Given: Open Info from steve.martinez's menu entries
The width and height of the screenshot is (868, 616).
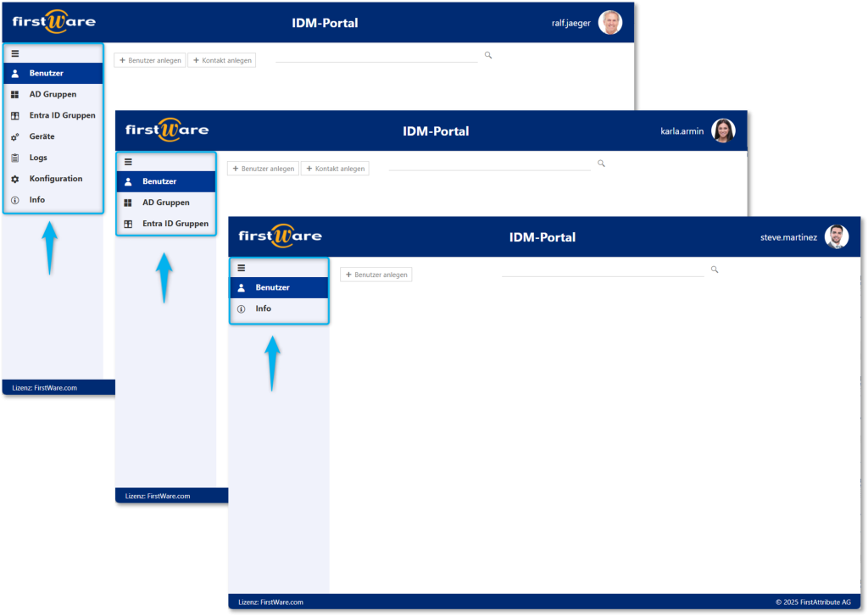Looking at the screenshot, I should pyautogui.click(x=265, y=308).
